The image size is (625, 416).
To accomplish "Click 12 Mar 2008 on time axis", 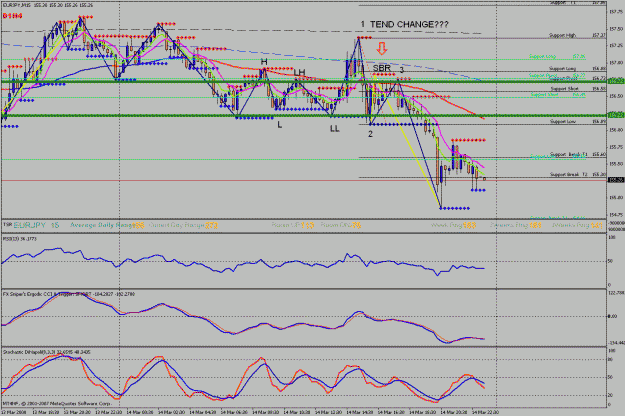I will [14, 412].
